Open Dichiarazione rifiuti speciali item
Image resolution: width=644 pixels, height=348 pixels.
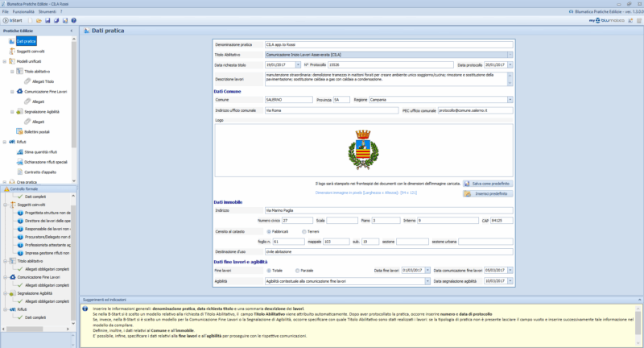[x=46, y=162]
